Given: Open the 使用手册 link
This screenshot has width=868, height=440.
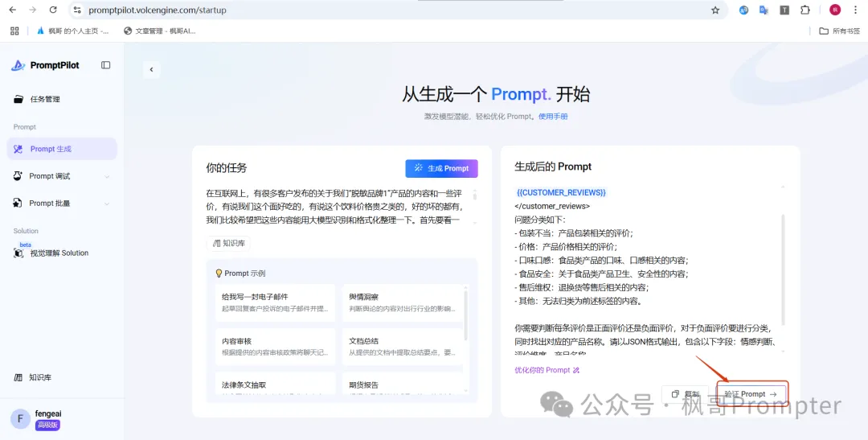Looking at the screenshot, I should 553,117.
